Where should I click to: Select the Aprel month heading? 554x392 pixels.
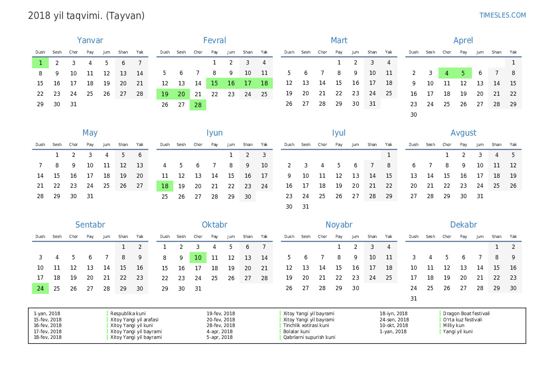(x=463, y=40)
